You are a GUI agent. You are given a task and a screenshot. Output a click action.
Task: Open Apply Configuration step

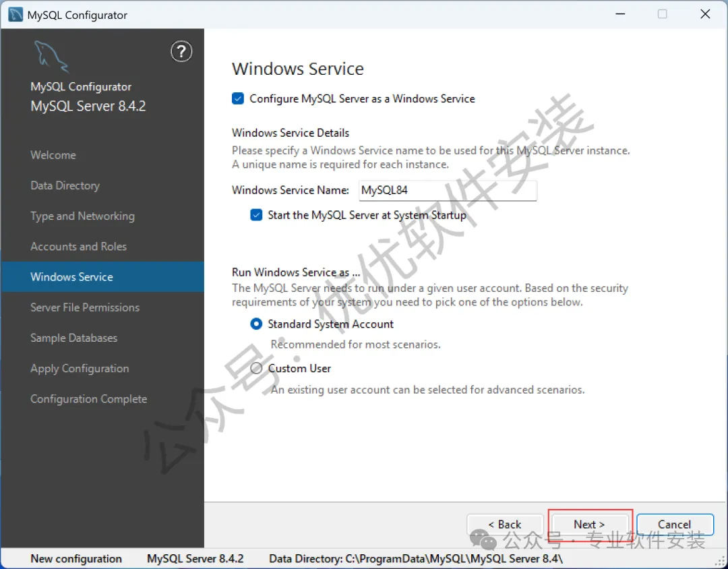pos(80,369)
